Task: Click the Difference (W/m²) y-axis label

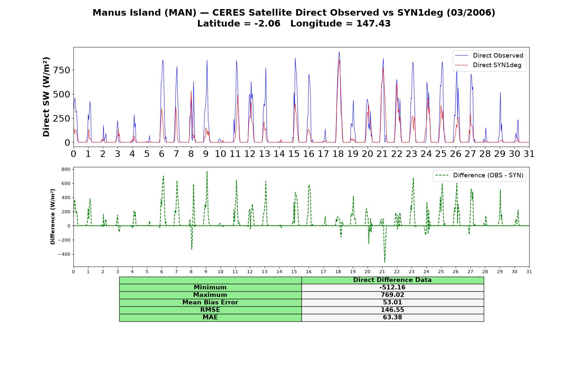Action: pyautogui.click(x=53, y=217)
